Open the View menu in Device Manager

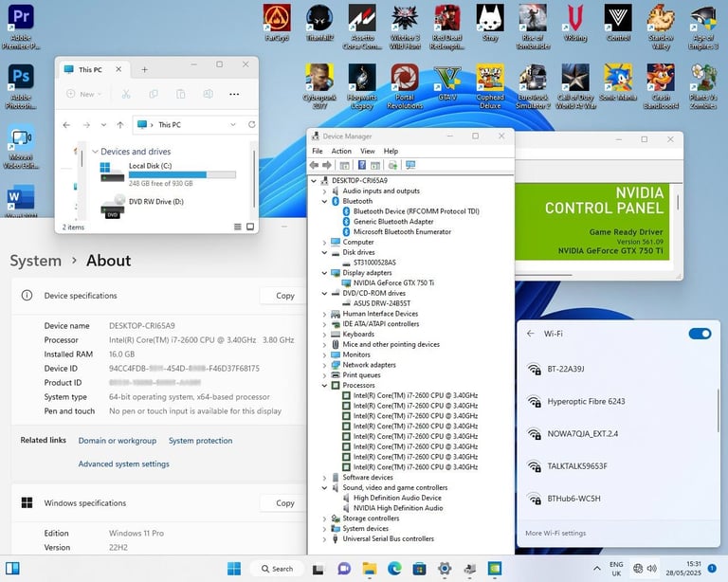click(x=367, y=151)
